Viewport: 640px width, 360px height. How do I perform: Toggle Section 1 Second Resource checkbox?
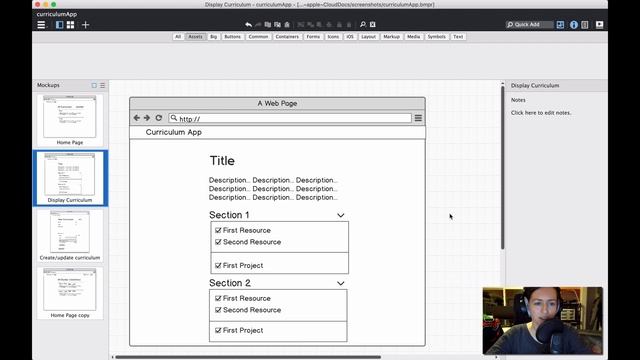[218, 242]
